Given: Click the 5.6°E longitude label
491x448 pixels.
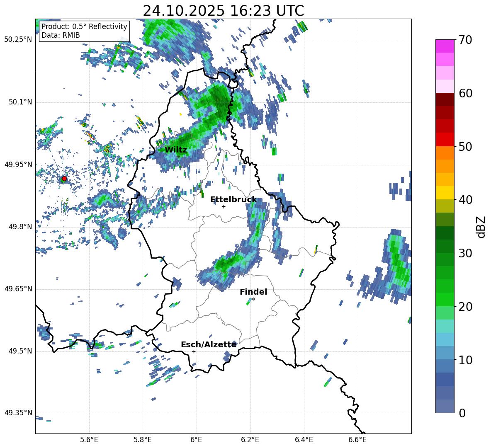Looking at the screenshot, I should (89, 440).
